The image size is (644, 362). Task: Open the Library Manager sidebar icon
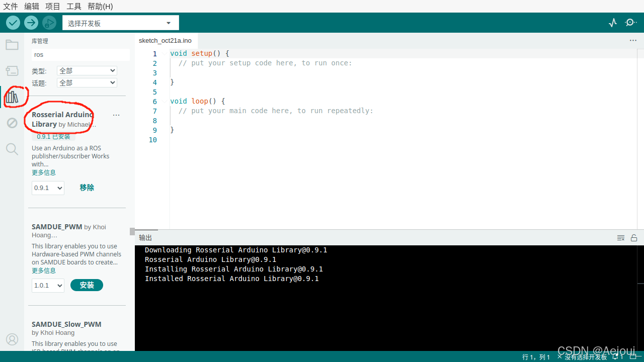click(x=12, y=97)
